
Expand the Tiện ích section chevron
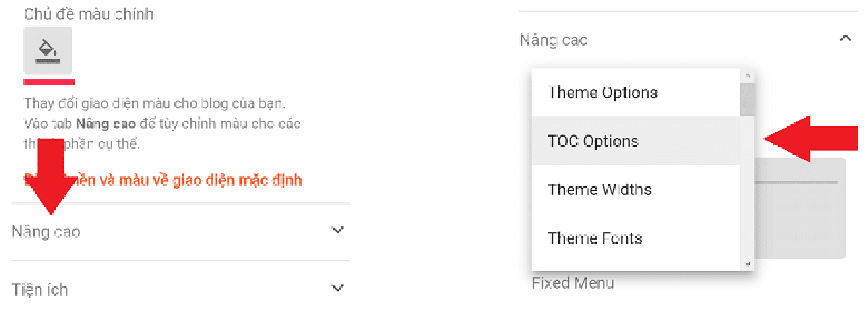click(337, 288)
